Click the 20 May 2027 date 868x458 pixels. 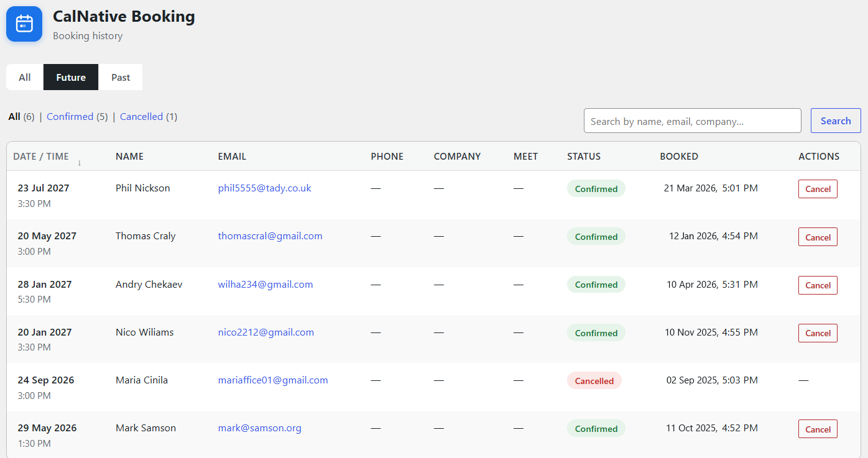[x=47, y=236]
